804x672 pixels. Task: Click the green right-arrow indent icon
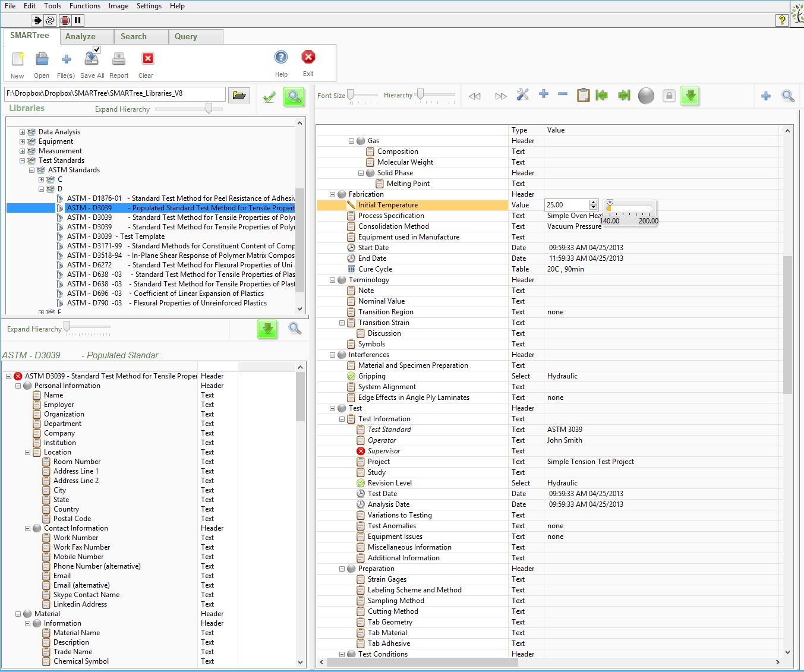pyautogui.click(x=624, y=95)
